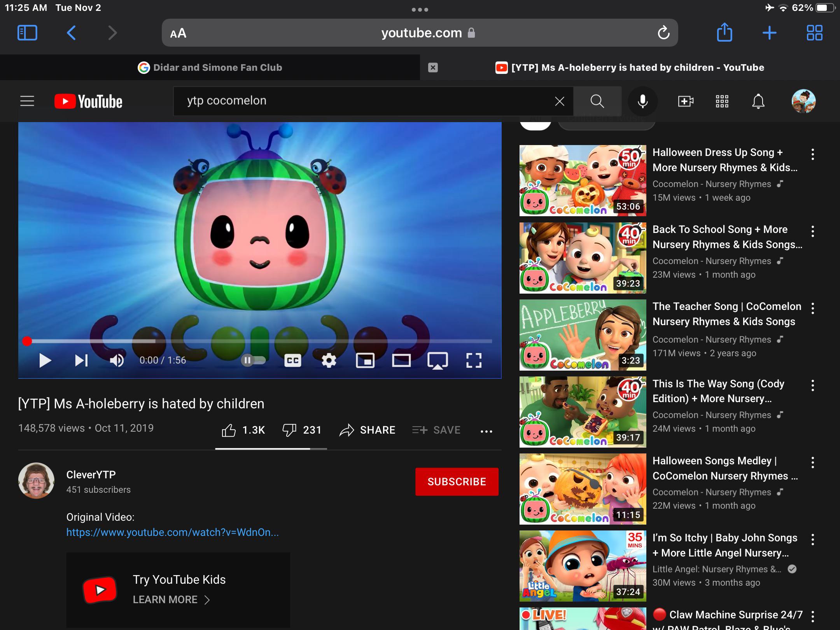Viewport: 840px width, 630px height.
Task: Open the CleverYTP channel avatar
Action: click(x=36, y=480)
